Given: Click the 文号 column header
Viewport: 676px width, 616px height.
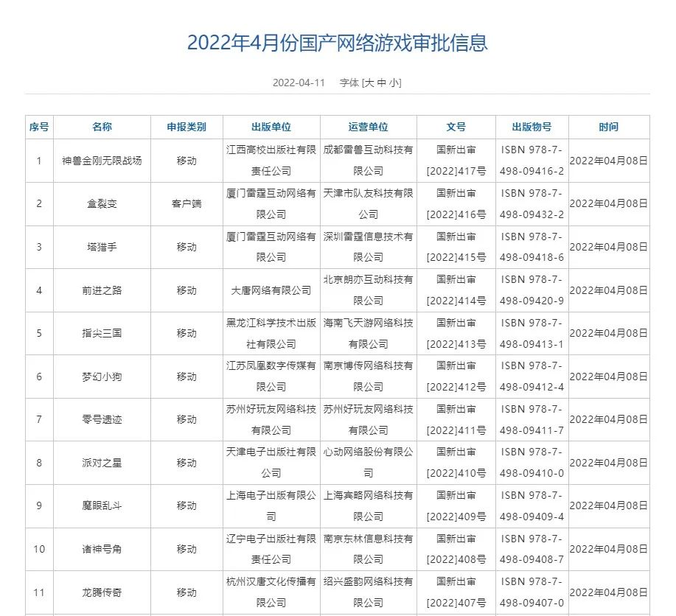Looking at the screenshot, I should point(456,127).
